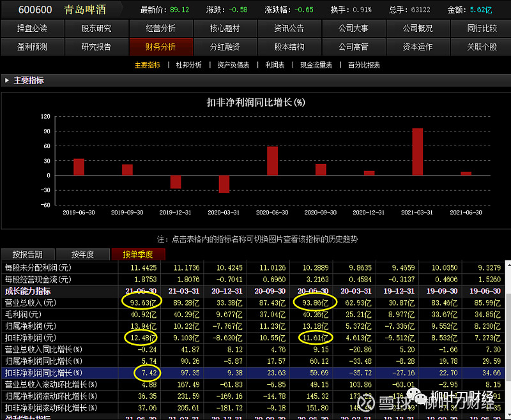Click the 2021-03-31 tallest chart bar

point(418,152)
